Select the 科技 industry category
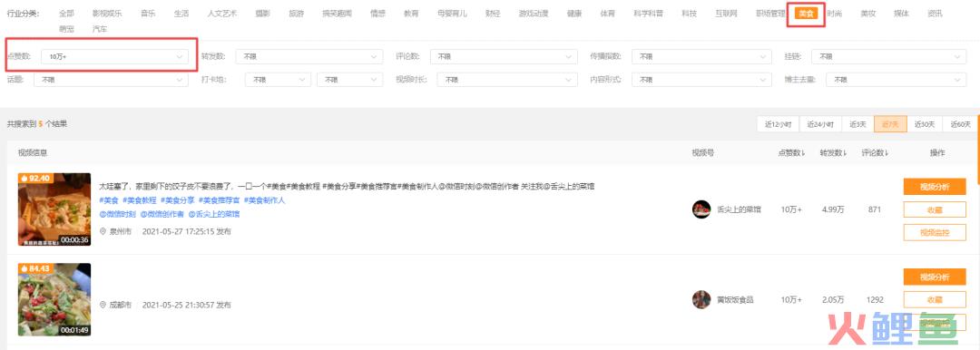980x350 pixels. click(x=689, y=13)
